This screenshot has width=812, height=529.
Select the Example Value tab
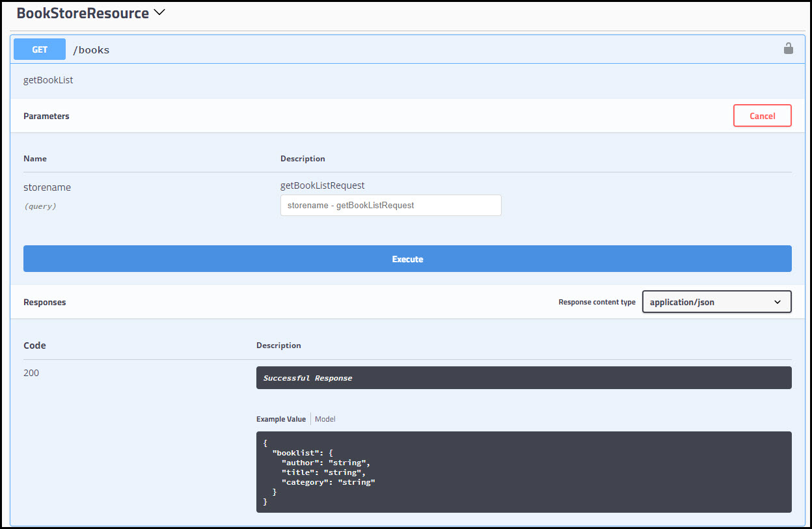point(281,419)
